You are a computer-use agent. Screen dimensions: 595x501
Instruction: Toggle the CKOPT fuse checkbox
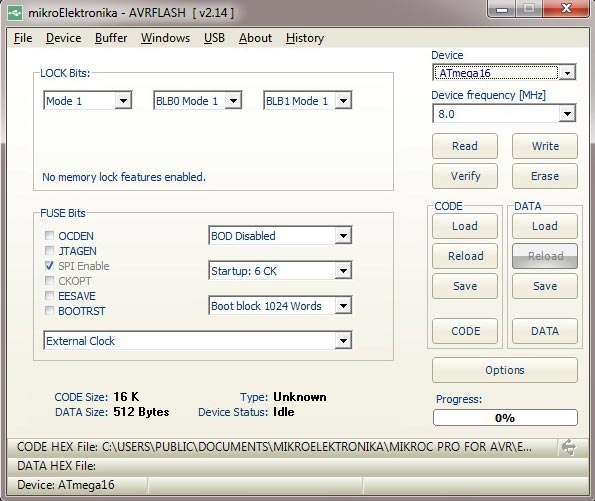(49, 280)
